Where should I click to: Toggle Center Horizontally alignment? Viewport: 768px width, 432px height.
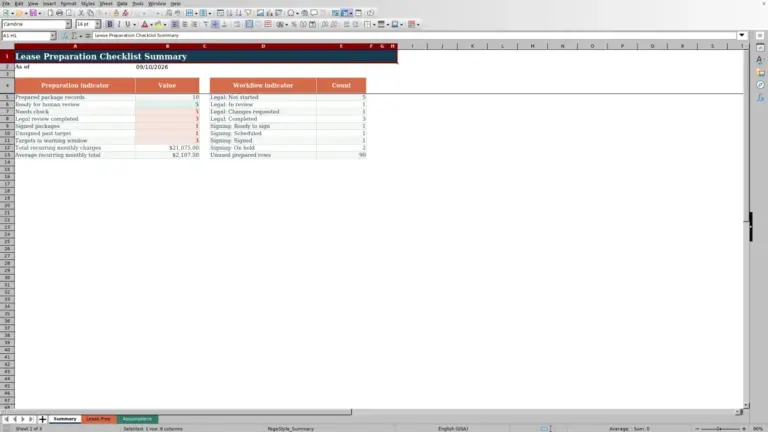coord(185,24)
